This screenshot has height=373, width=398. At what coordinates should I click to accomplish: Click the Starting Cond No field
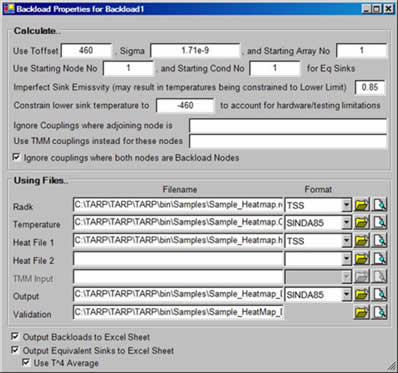pyautogui.click(x=275, y=68)
